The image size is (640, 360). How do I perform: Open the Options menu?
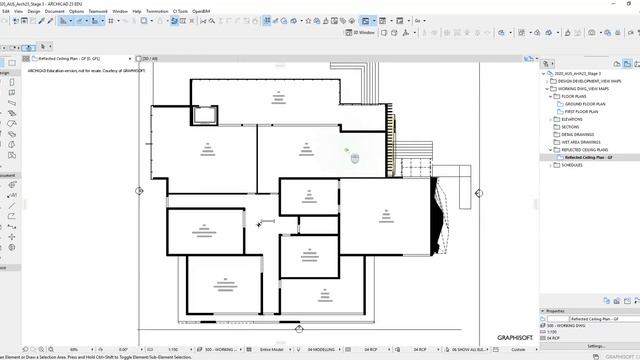click(76, 11)
